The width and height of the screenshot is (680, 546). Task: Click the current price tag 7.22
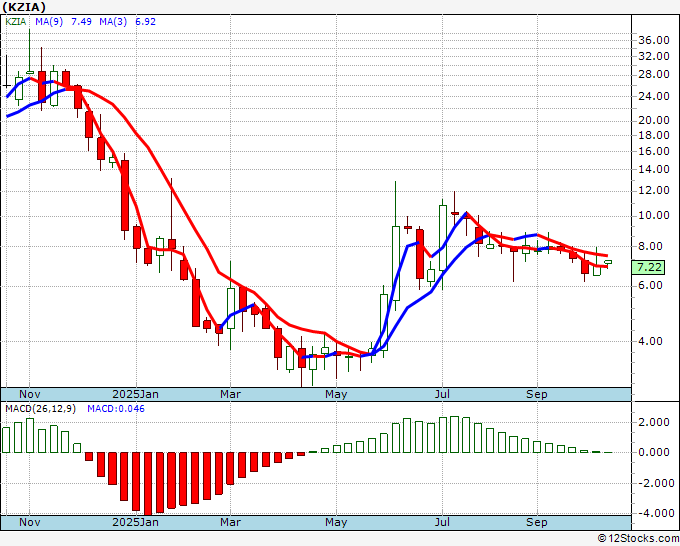point(648,267)
